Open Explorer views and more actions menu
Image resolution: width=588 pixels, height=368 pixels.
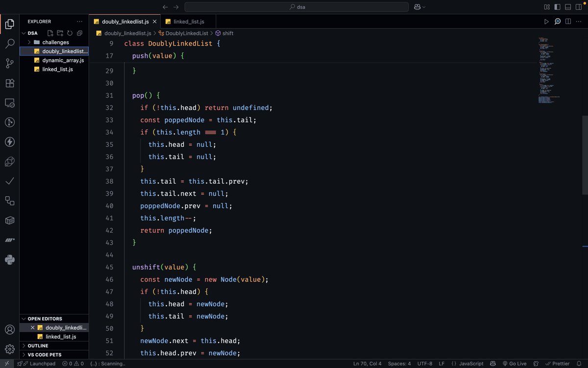[x=80, y=22]
